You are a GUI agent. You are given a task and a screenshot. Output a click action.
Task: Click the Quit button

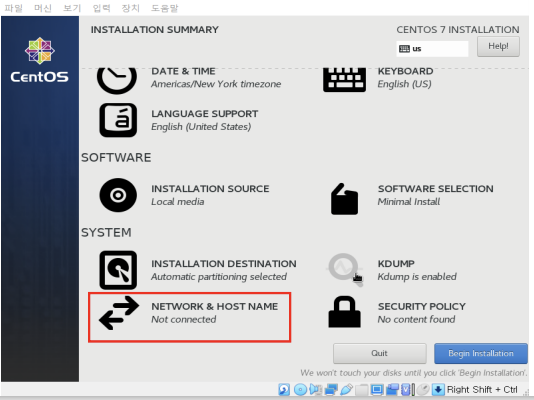click(379, 353)
